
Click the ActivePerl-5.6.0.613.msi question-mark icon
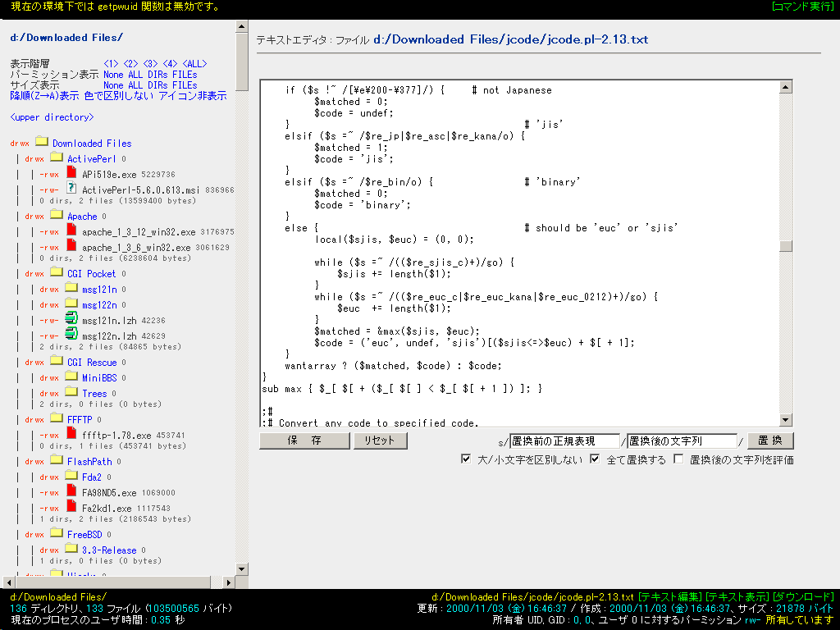pos(71,188)
